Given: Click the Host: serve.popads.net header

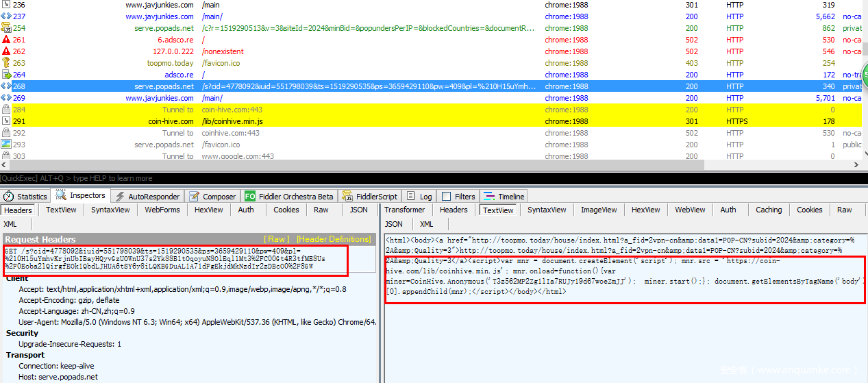Looking at the screenshot, I should click(x=58, y=377).
